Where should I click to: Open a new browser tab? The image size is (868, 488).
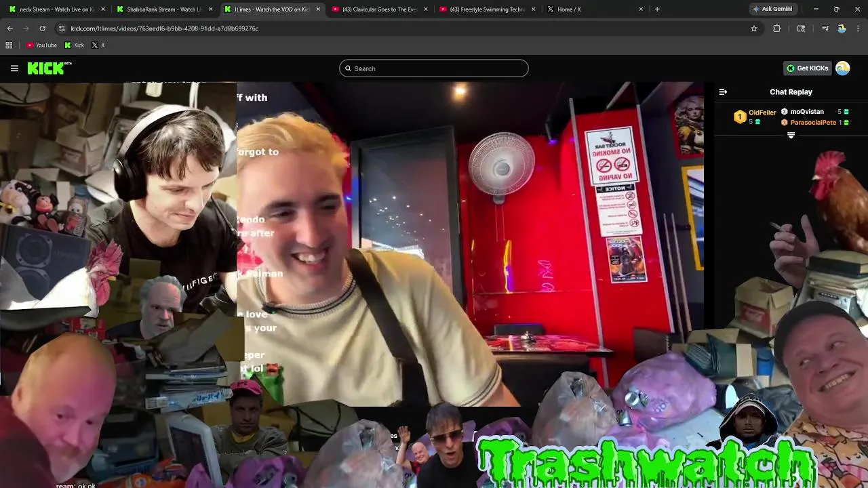(x=657, y=9)
